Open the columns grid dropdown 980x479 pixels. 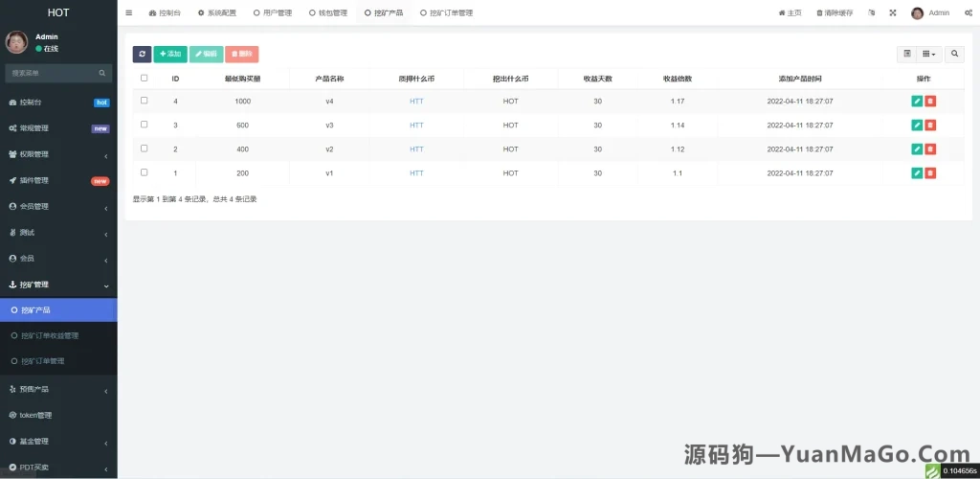pyautogui.click(x=929, y=55)
